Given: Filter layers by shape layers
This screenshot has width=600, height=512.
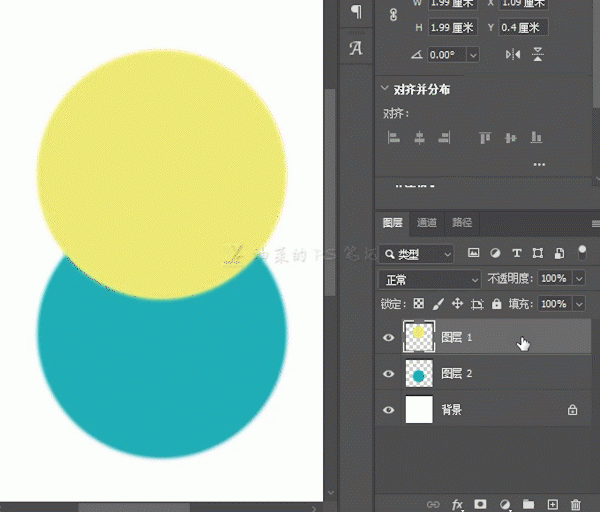Looking at the screenshot, I should (538, 253).
